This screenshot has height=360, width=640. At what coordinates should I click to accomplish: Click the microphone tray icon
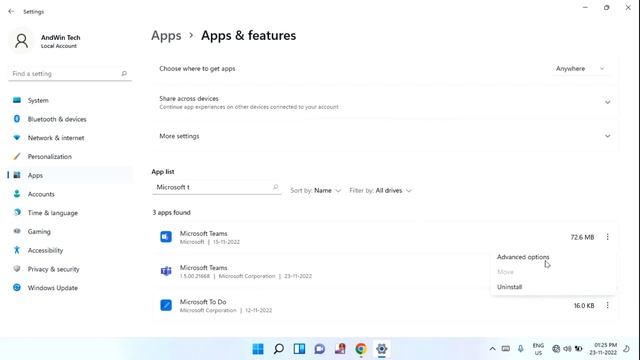pyautogui.click(x=520, y=349)
